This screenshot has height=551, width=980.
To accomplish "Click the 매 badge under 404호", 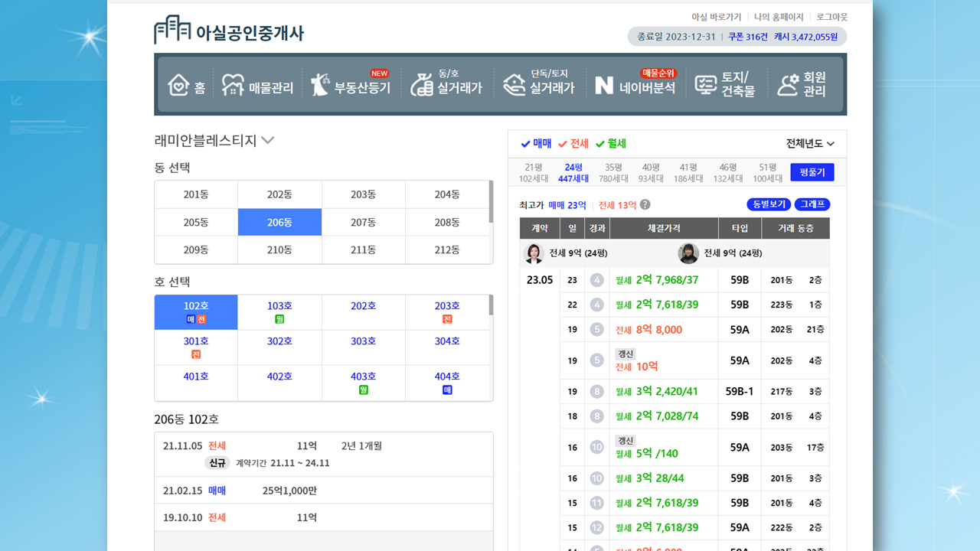I will point(447,390).
